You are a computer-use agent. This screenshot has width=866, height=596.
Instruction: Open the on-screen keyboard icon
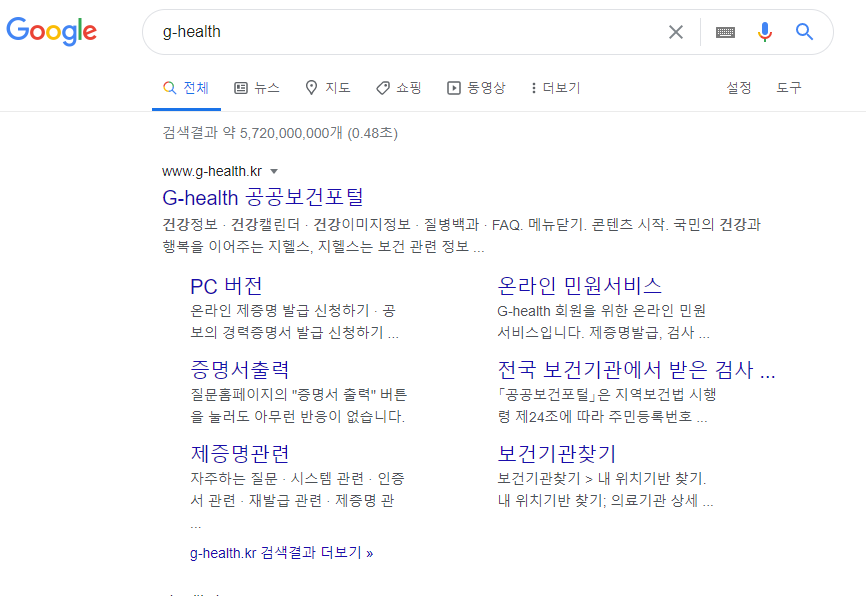coord(725,32)
